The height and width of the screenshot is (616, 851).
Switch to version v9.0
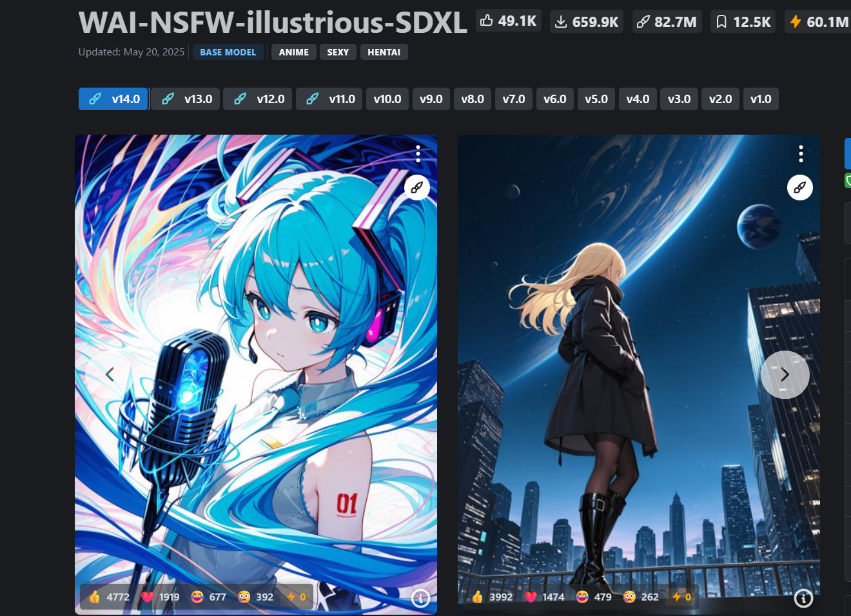pos(431,99)
